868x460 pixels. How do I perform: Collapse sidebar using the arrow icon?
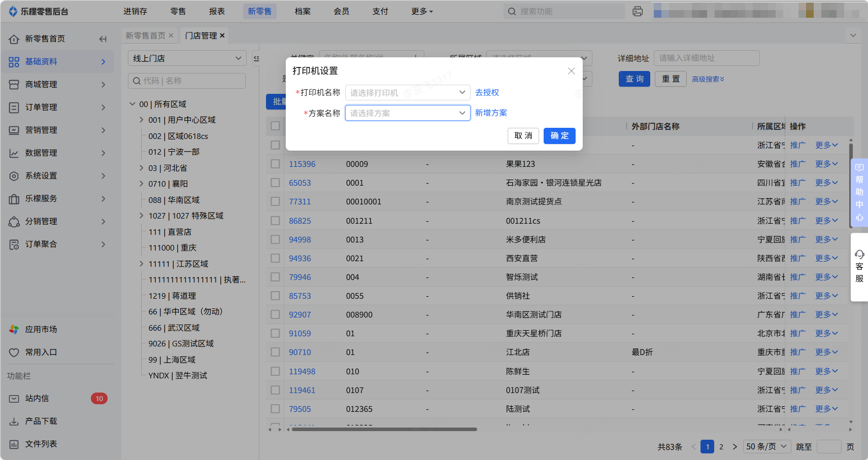(x=103, y=39)
